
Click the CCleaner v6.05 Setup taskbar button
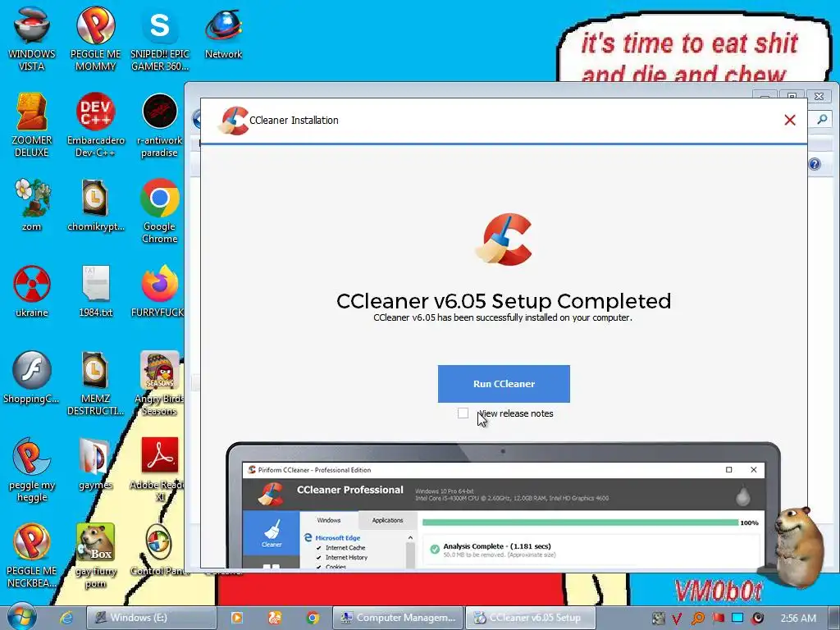[x=531, y=618]
